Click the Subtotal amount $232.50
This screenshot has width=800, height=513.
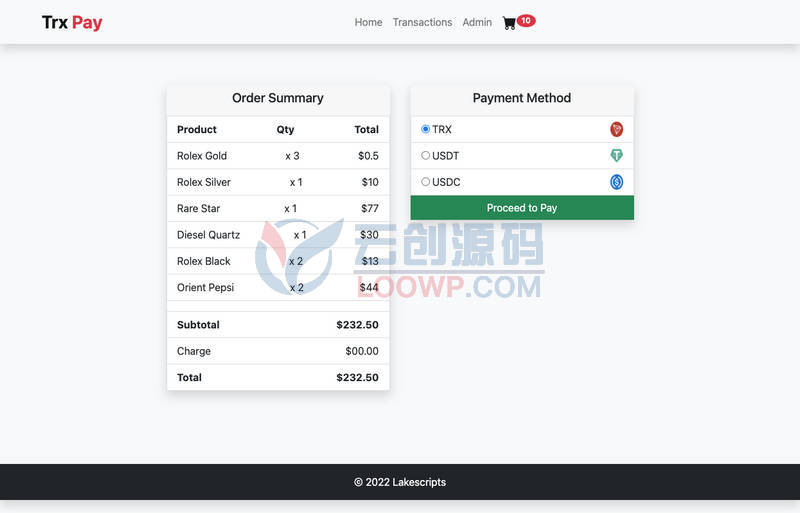click(357, 325)
